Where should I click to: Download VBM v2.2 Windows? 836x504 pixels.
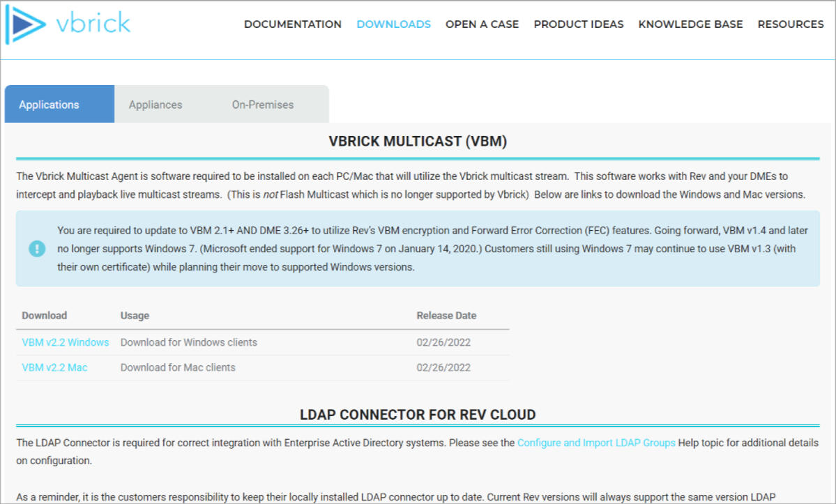pyautogui.click(x=65, y=342)
